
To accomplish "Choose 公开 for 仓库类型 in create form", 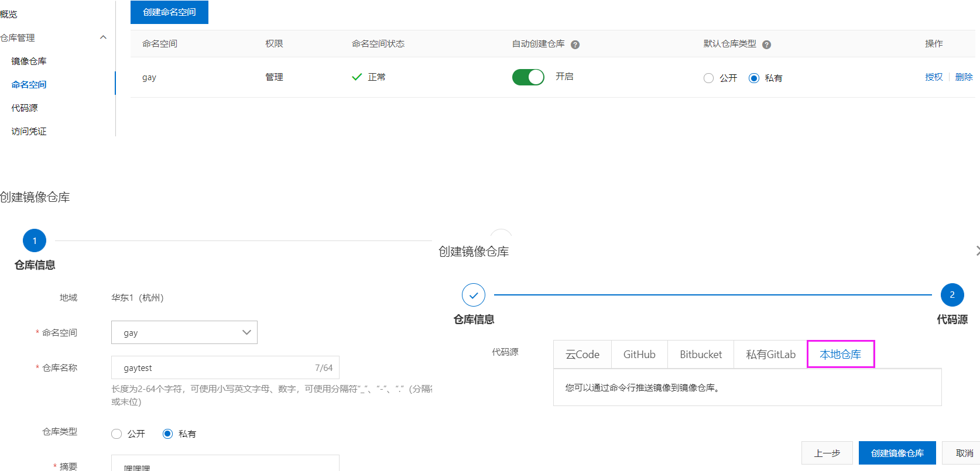I will point(116,434).
